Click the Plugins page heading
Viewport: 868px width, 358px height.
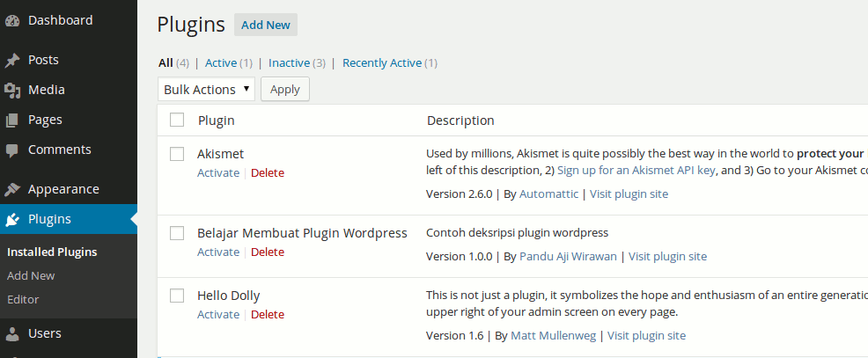point(191,26)
